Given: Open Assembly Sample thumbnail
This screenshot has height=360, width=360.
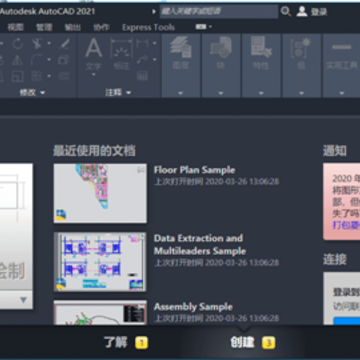Looking at the screenshot, I should (100, 313).
